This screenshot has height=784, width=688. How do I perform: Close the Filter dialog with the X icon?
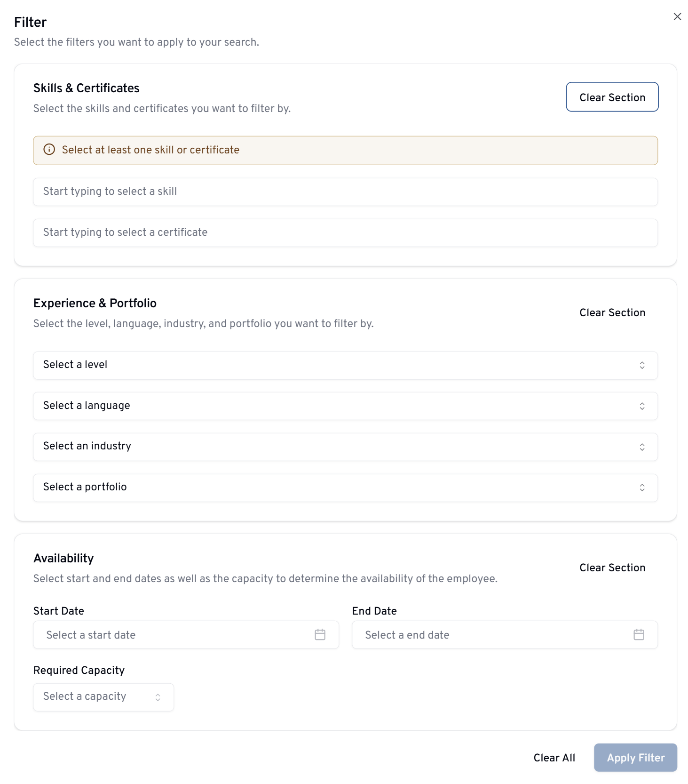tap(677, 16)
